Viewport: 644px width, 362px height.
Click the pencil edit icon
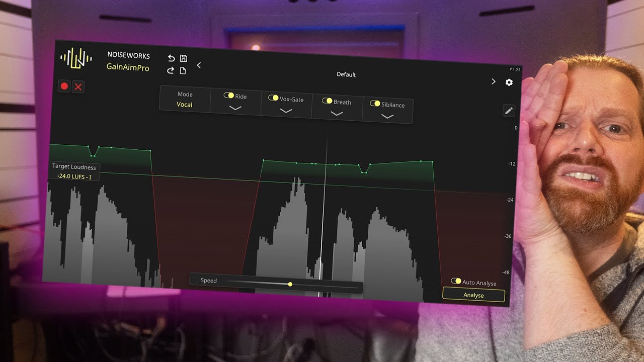[x=509, y=111]
